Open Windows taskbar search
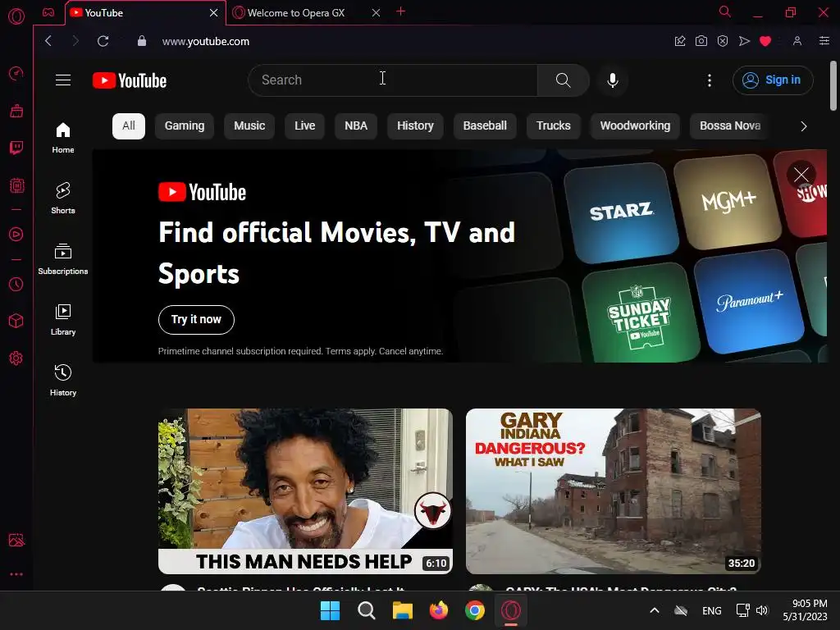840x630 pixels. [x=367, y=610]
